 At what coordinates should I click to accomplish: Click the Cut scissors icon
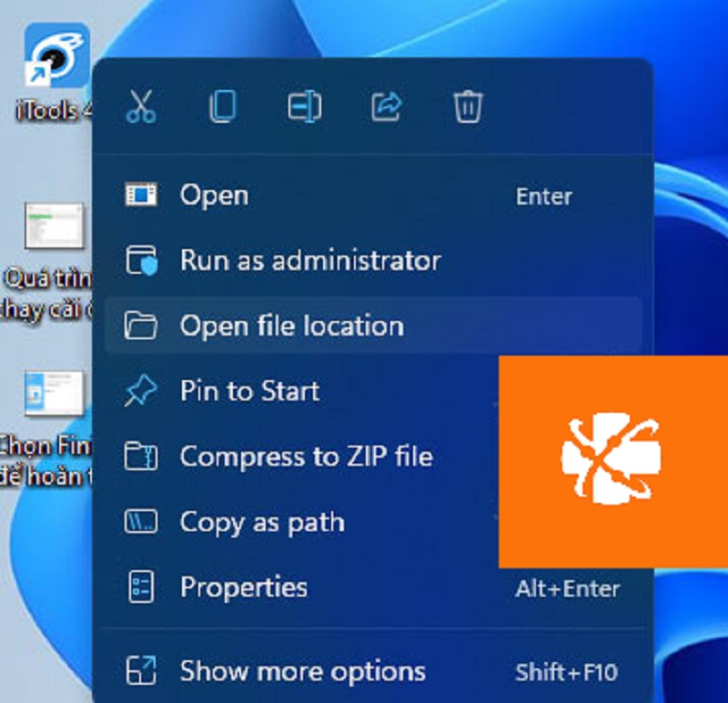click(141, 106)
